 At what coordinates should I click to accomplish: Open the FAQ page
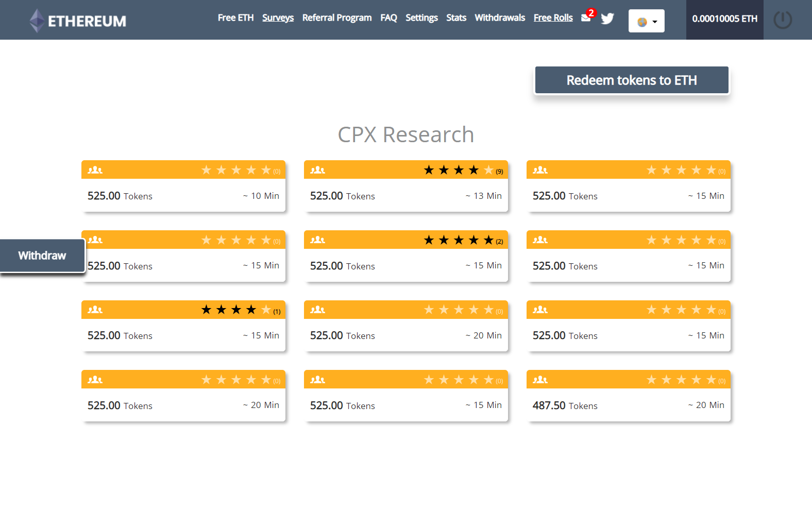[x=388, y=18]
